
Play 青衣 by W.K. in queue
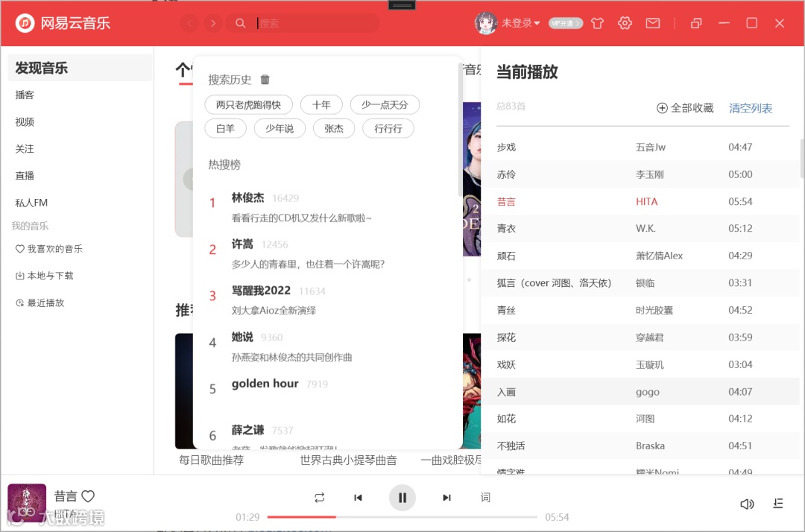point(640,228)
